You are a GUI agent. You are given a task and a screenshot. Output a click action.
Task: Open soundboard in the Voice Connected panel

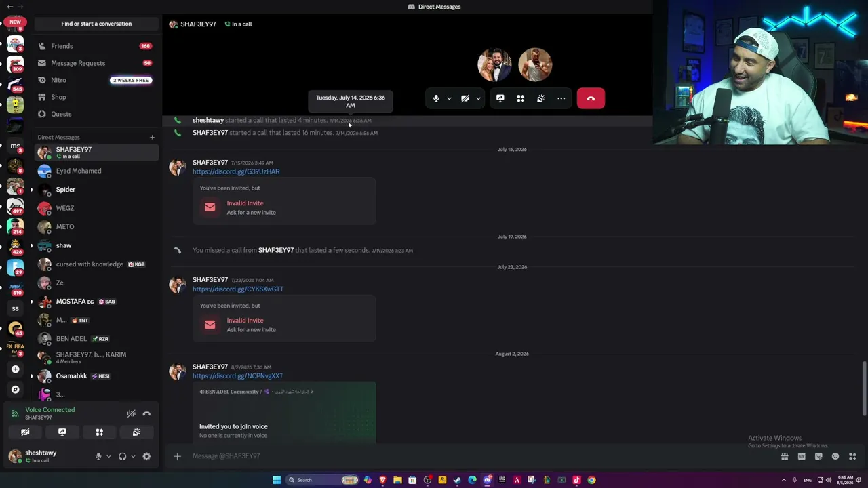coord(136,432)
